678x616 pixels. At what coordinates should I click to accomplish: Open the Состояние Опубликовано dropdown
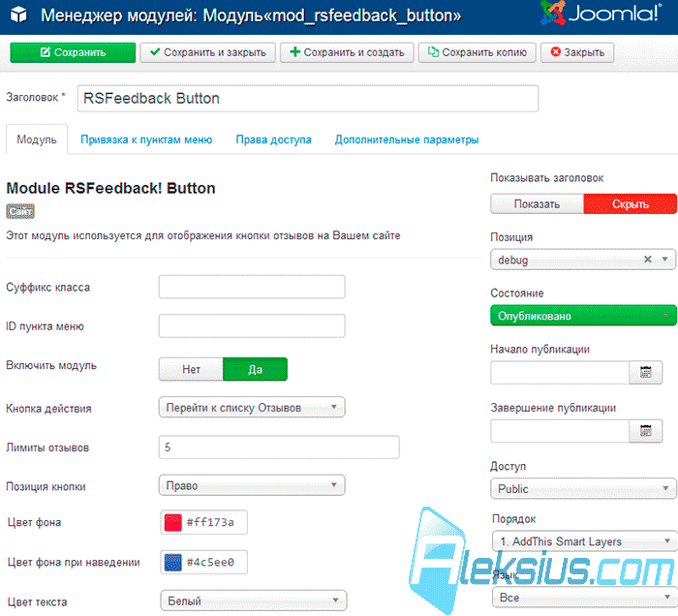tap(583, 316)
